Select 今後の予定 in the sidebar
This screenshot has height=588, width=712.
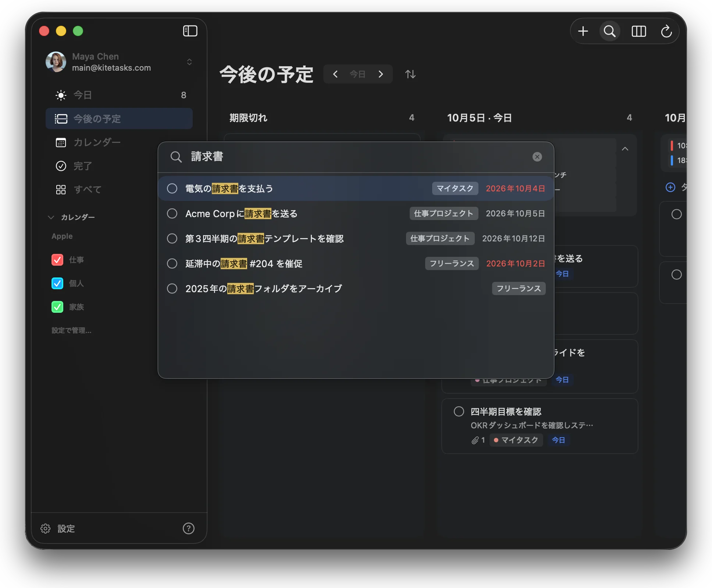point(119,118)
